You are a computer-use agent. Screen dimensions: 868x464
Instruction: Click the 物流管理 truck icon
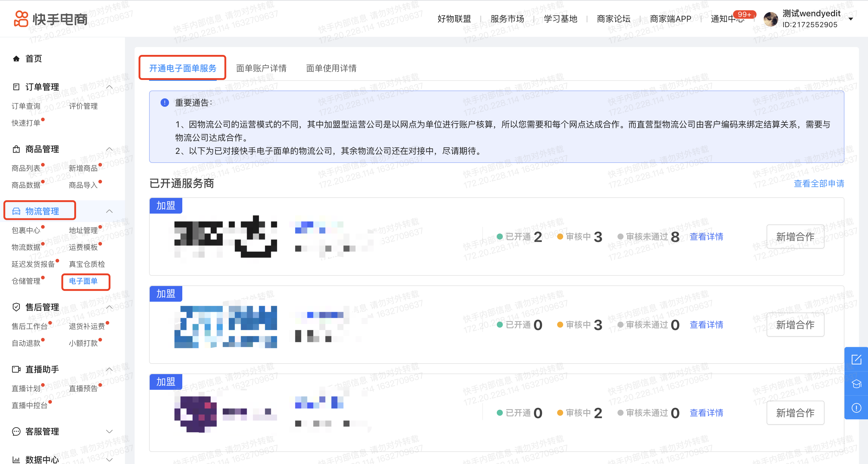tap(16, 211)
